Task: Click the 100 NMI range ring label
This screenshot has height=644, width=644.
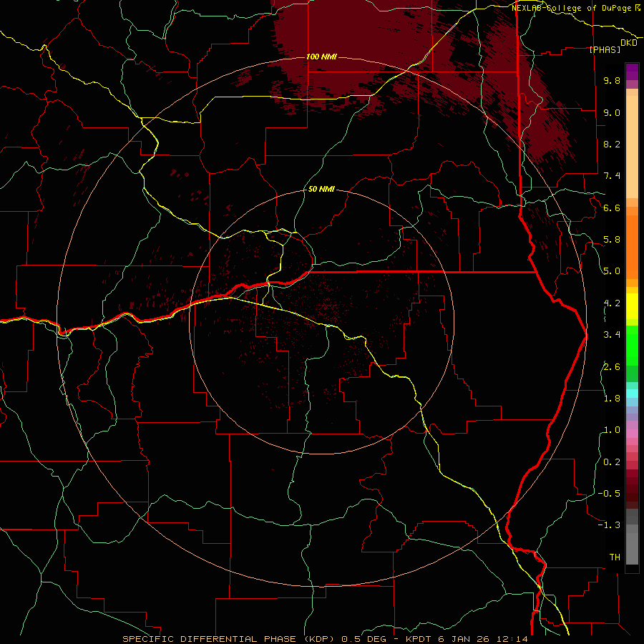Action: click(321, 57)
